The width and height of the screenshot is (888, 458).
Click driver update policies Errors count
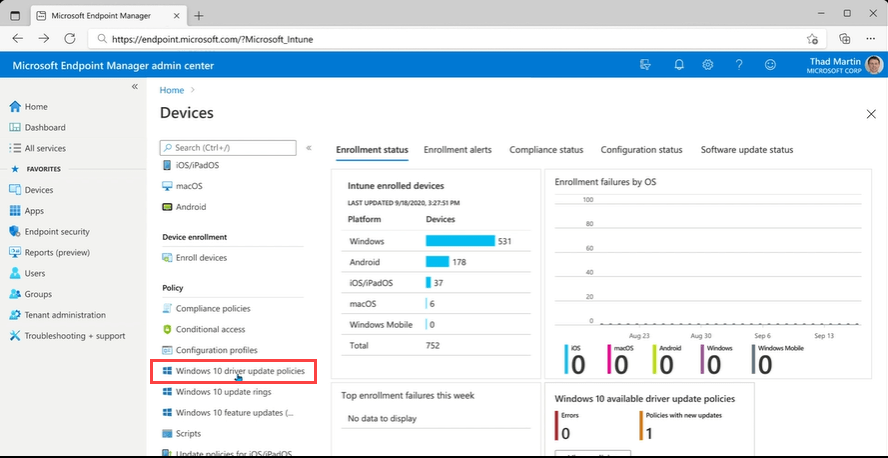point(566,434)
